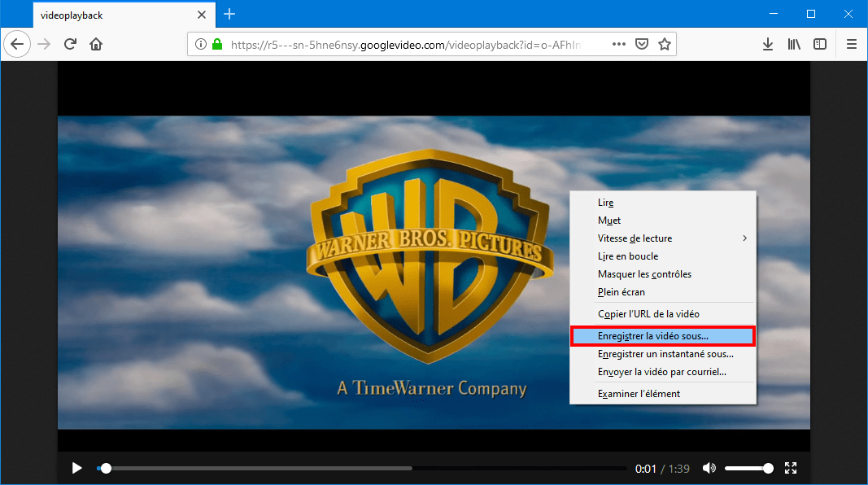Open the Firefox home page

(96, 44)
